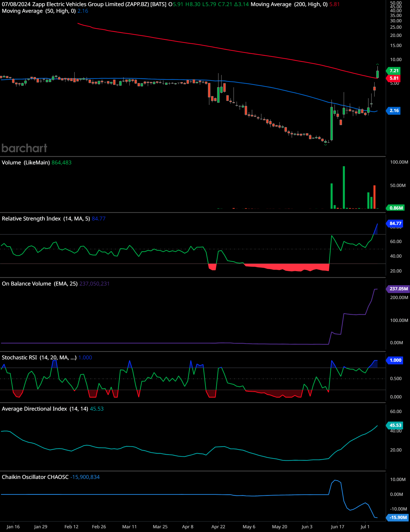Click the 237.05M On Balance Volume tag

tap(398, 289)
